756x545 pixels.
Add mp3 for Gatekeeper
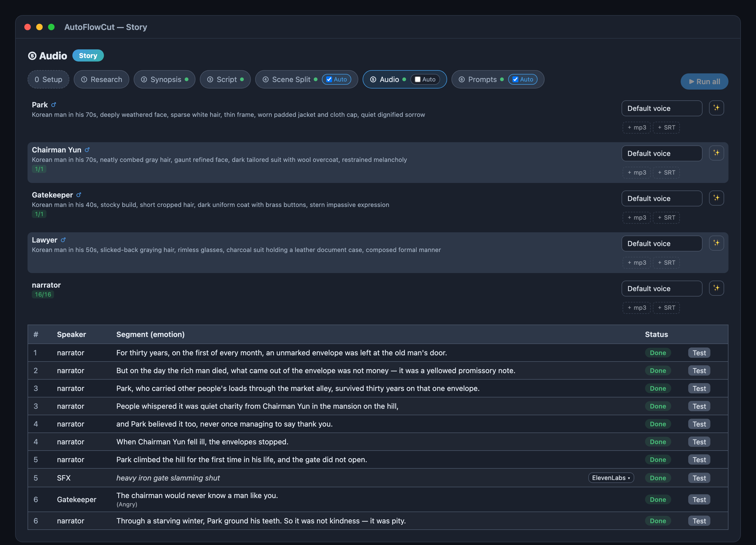point(636,217)
